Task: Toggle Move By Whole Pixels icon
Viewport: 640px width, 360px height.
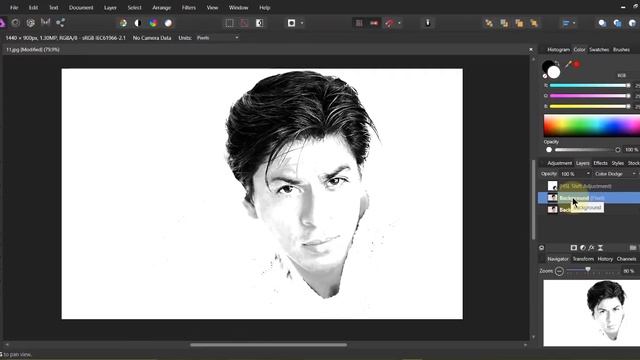Action: coord(374,23)
